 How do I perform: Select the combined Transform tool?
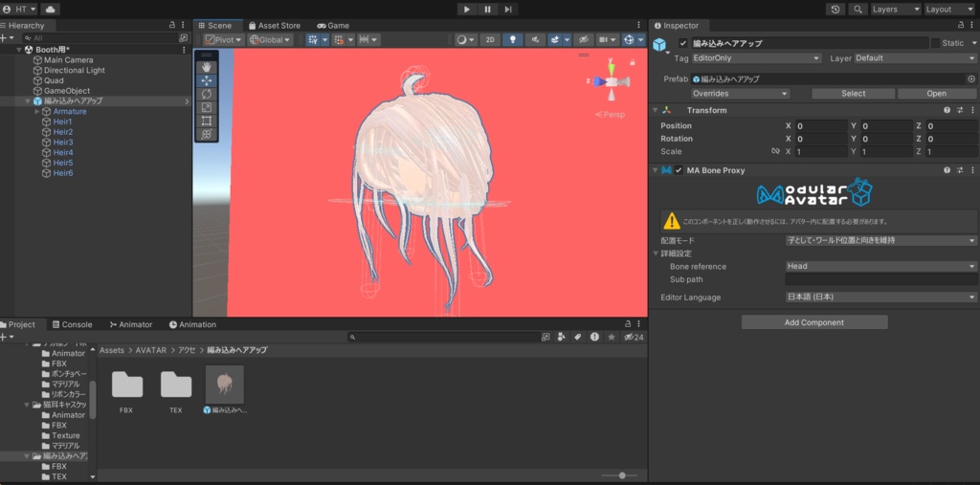(x=207, y=134)
